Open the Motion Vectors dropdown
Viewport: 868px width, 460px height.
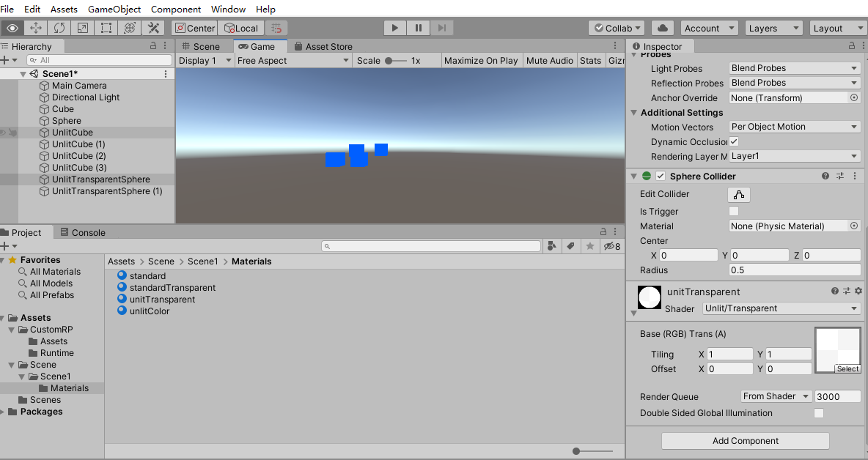[x=795, y=127]
